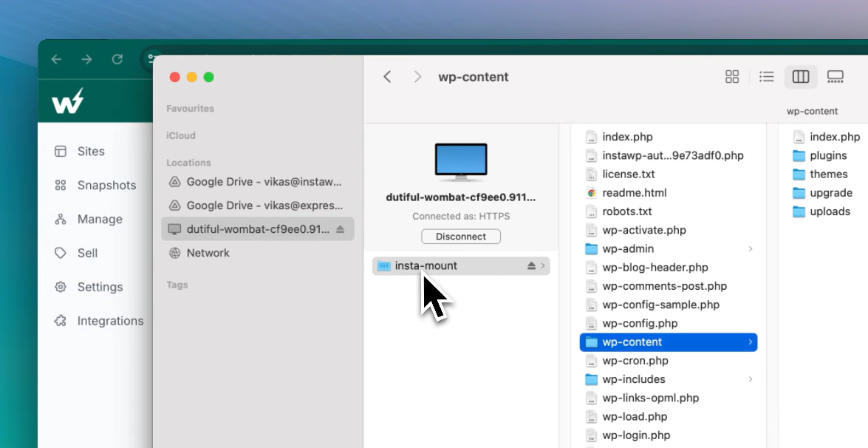Open Settings in InstaWP sidebar
Viewport: 868px width, 448px height.
coord(89,287)
